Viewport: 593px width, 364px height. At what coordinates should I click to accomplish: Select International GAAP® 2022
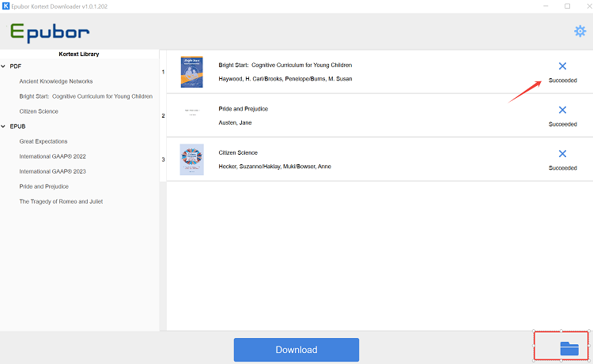coord(52,156)
